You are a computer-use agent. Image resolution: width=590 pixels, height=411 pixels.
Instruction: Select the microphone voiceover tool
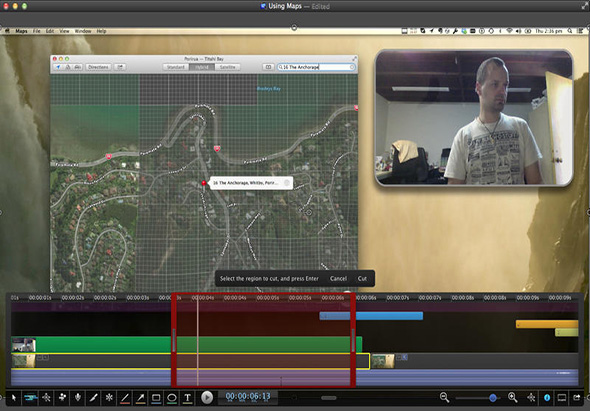tap(78, 397)
